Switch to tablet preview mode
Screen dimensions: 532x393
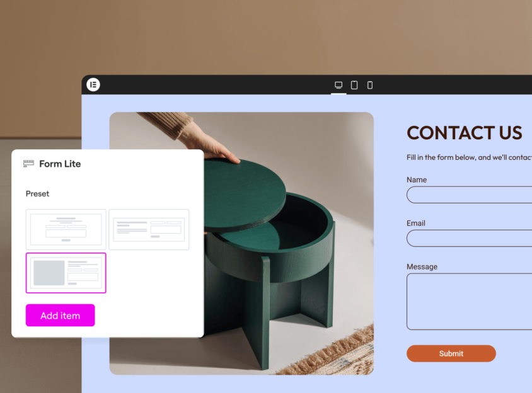tap(354, 85)
